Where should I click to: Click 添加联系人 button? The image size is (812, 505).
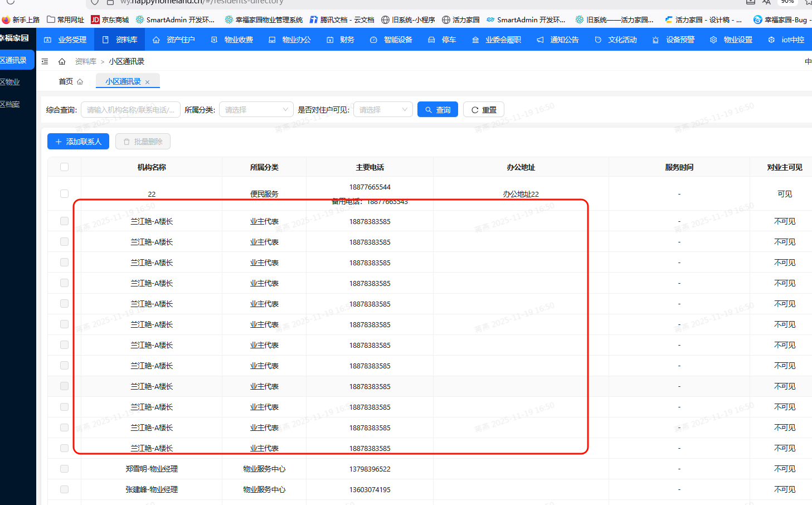(x=78, y=142)
